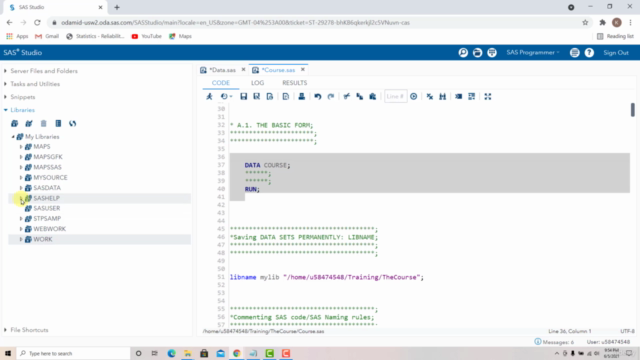Select the SASUSER library

(47, 208)
